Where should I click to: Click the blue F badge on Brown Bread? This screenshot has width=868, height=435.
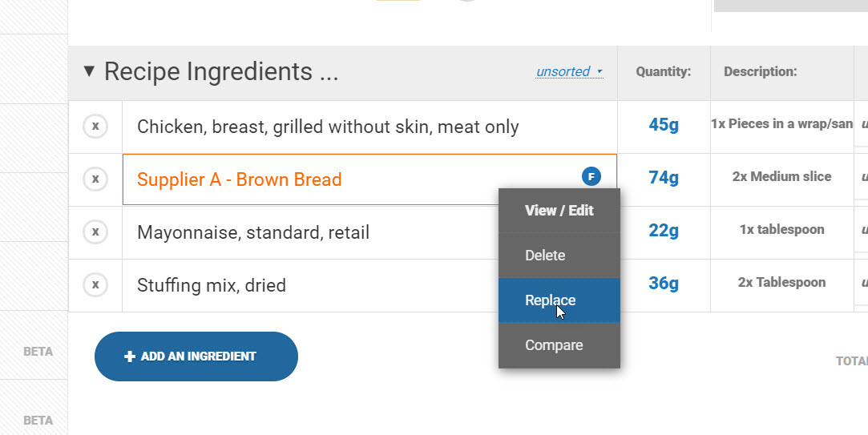[591, 176]
